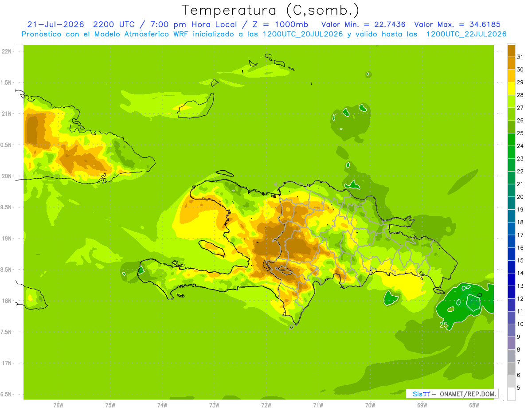Click the "75W" longitude axis label
Viewport: 532px width, 411px height.
(x=110, y=405)
